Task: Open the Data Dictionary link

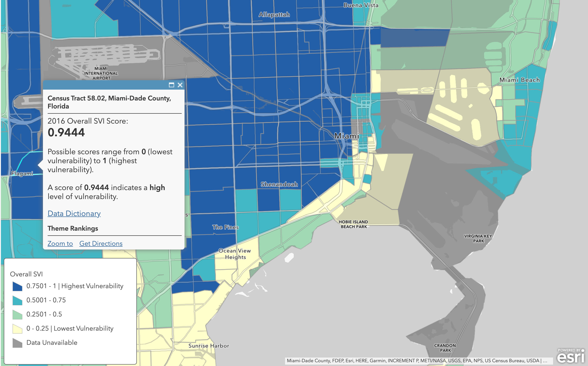Action: pos(74,213)
